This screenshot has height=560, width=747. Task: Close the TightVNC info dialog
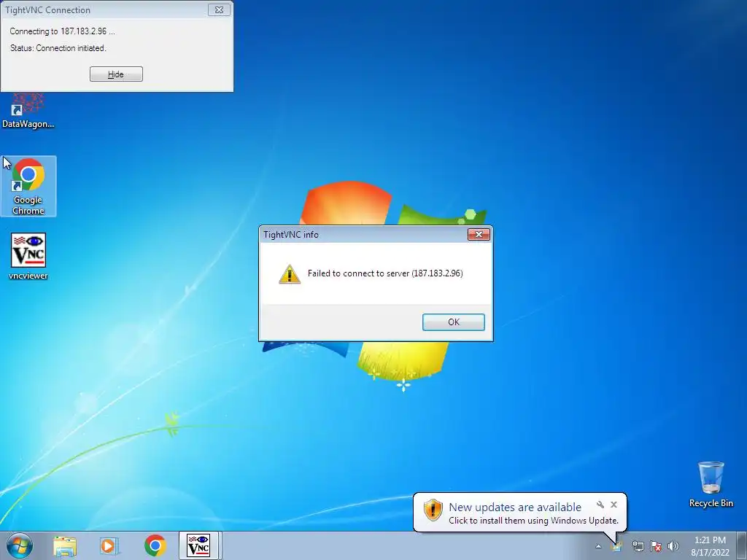click(x=479, y=234)
